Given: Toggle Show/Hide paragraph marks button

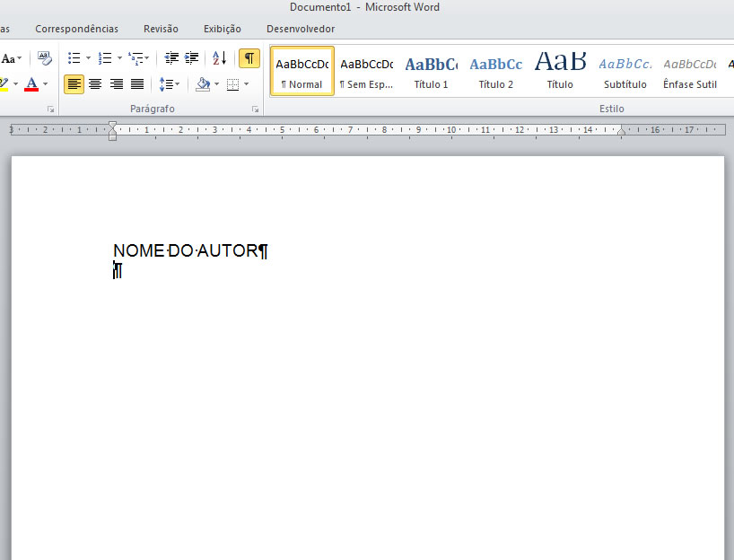Looking at the screenshot, I should (249, 58).
